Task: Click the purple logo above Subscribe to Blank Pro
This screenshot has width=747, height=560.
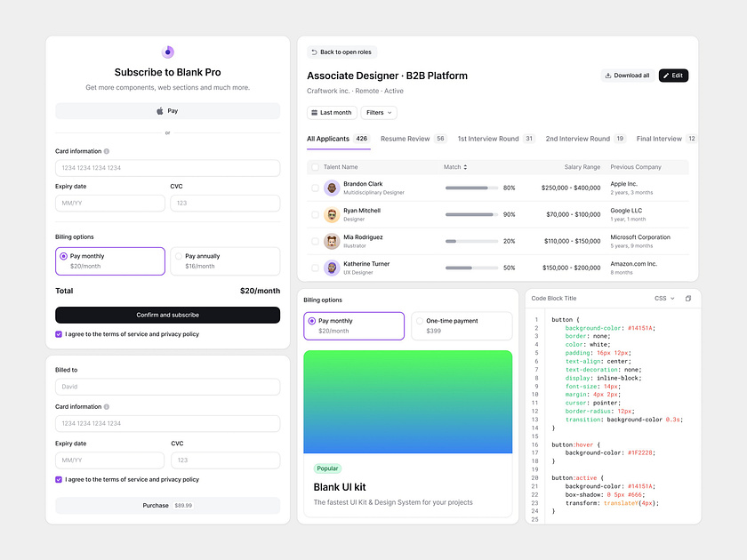Action: click(x=167, y=53)
